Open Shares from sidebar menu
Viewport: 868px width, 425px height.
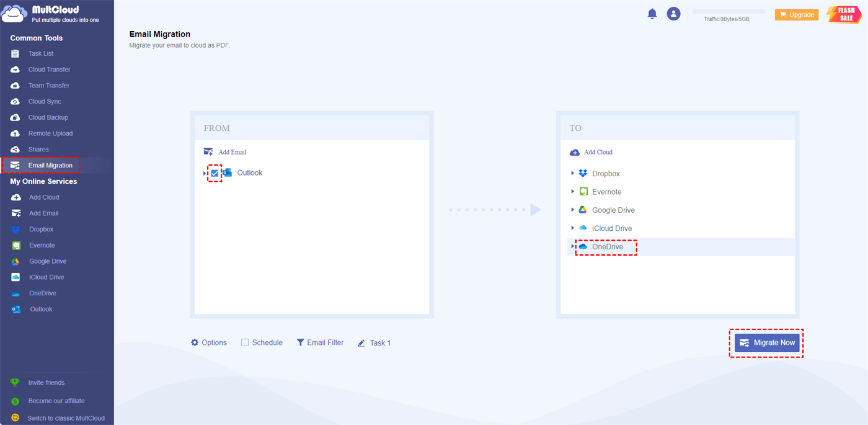[38, 150]
